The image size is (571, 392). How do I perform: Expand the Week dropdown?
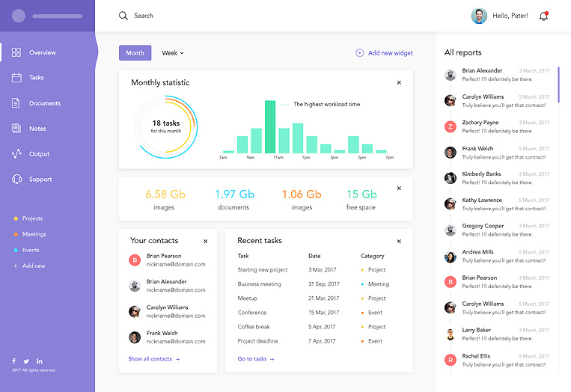[x=173, y=53]
